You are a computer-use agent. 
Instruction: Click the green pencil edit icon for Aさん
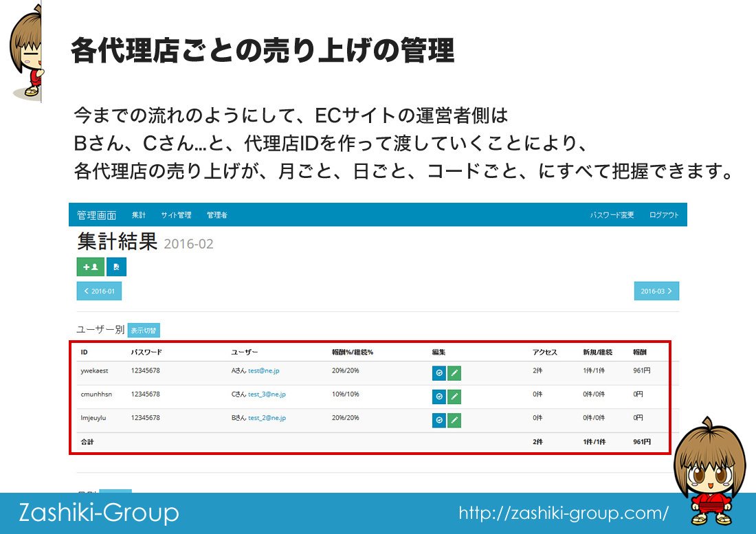(x=454, y=373)
